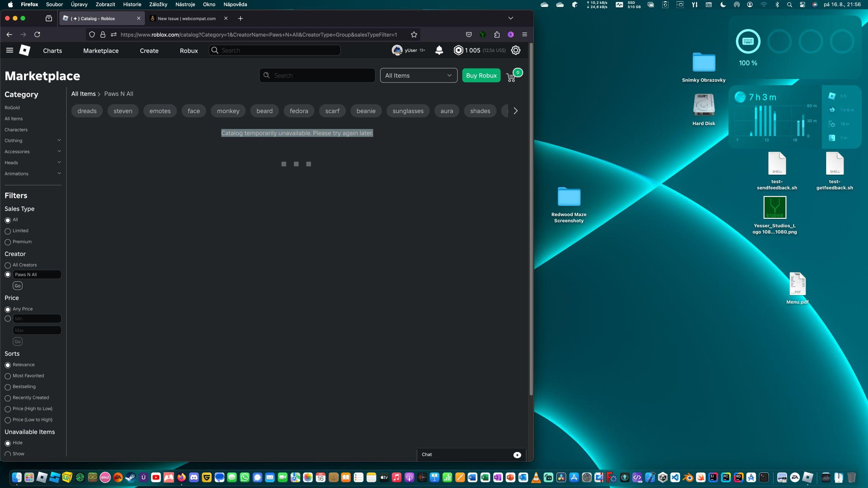Open Finder from the Dock

[17, 477]
